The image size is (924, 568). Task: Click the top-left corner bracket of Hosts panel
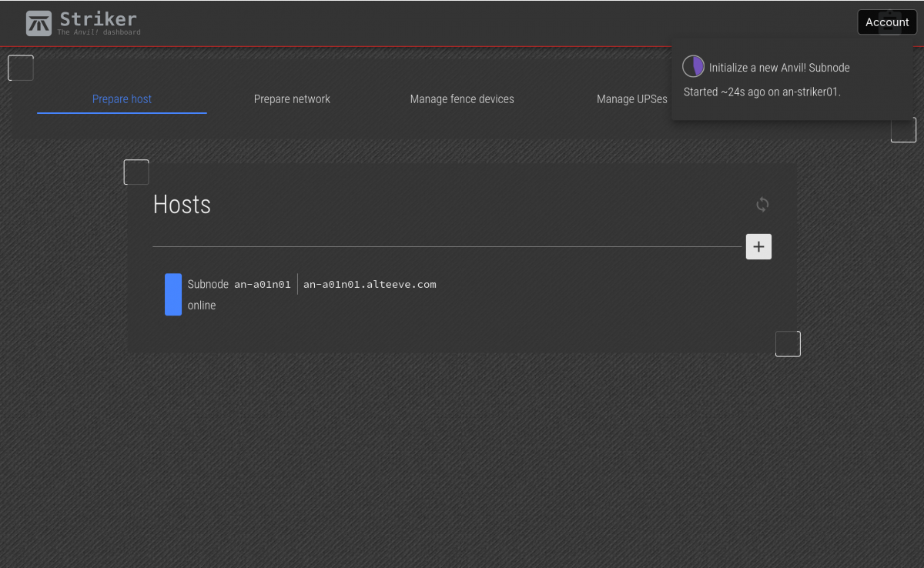point(136,172)
